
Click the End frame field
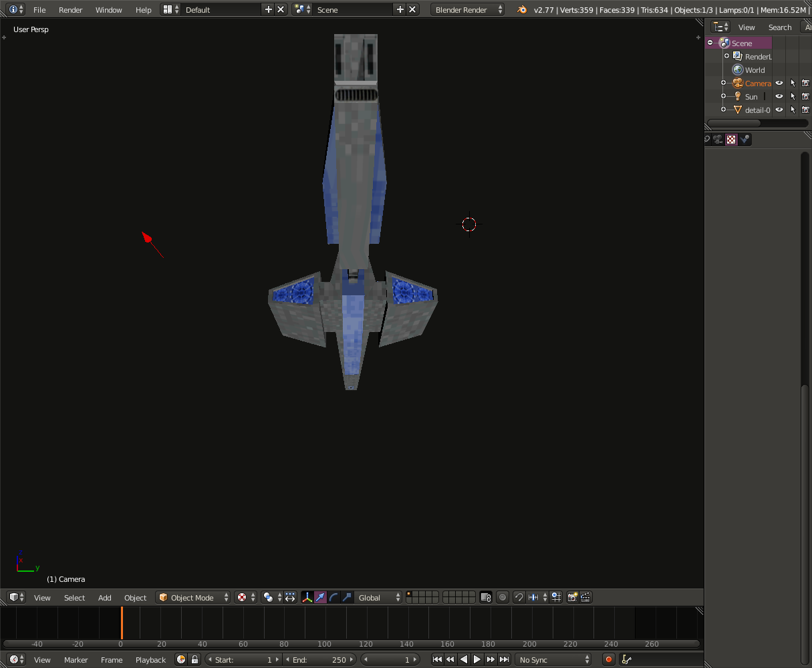319,660
